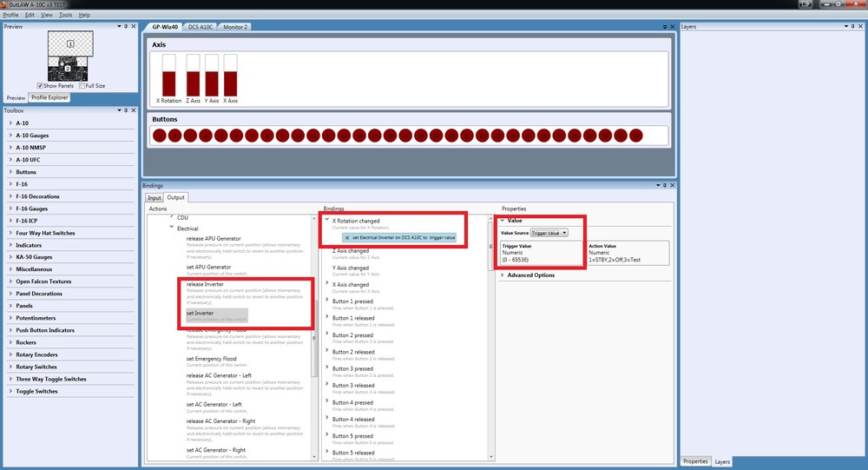This screenshot has height=470, width=868.
Task: Open the Toolbox panel position dropdown arrow
Action: 119,110
